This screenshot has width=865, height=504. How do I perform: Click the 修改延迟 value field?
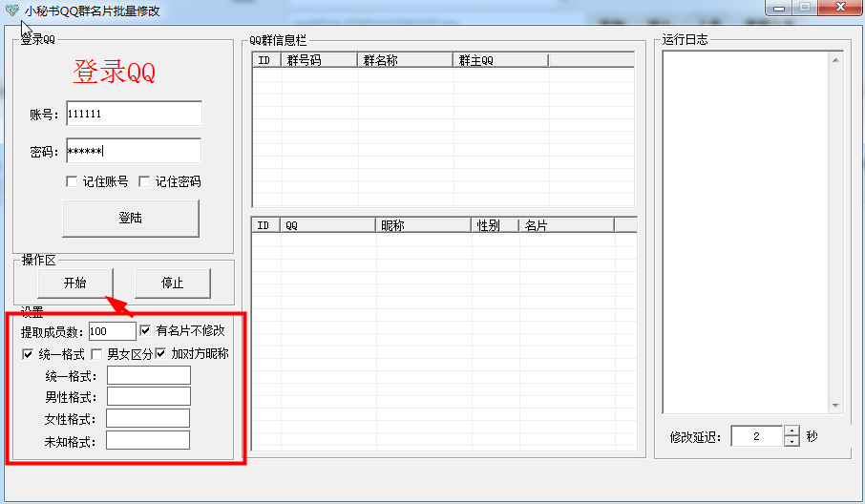pos(757,436)
